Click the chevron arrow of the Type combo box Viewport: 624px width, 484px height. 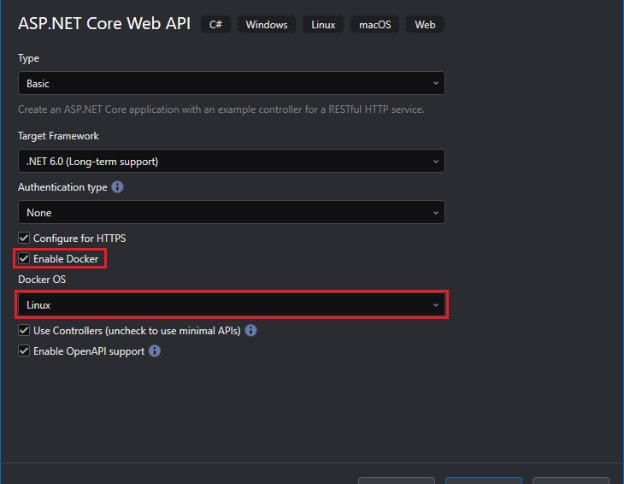[x=435, y=84]
